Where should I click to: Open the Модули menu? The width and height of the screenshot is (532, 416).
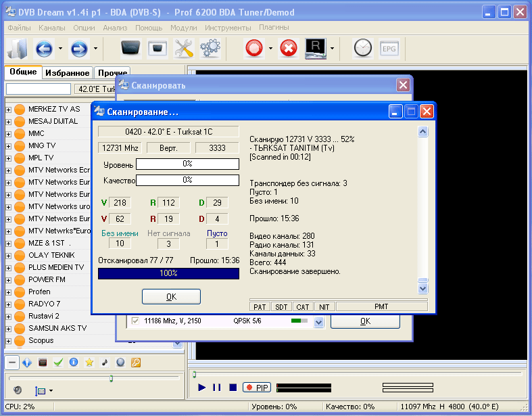tap(183, 28)
